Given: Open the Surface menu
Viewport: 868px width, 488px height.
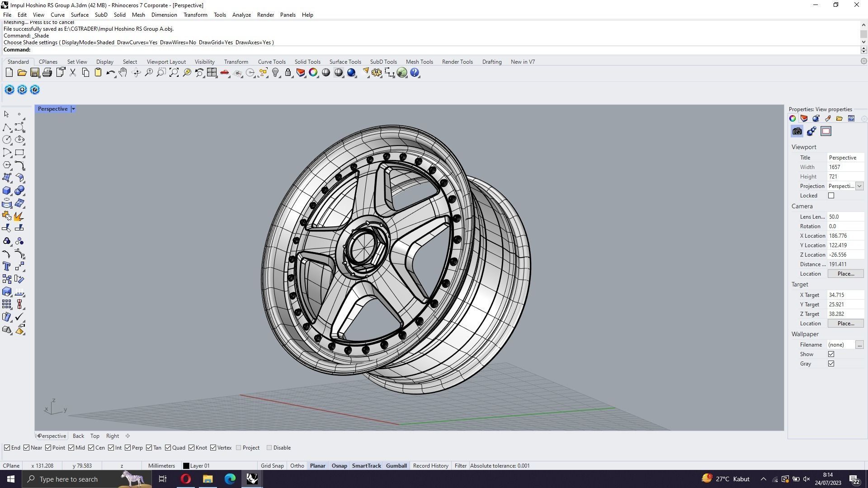Looking at the screenshot, I should click(x=80, y=15).
